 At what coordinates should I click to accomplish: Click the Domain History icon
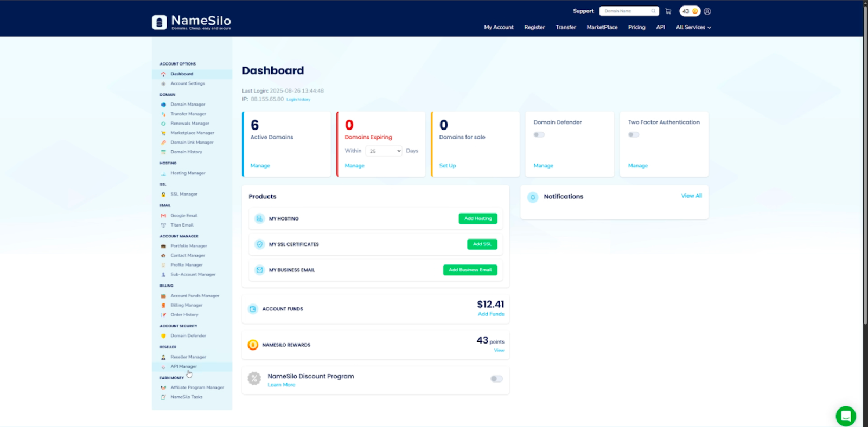coord(163,152)
